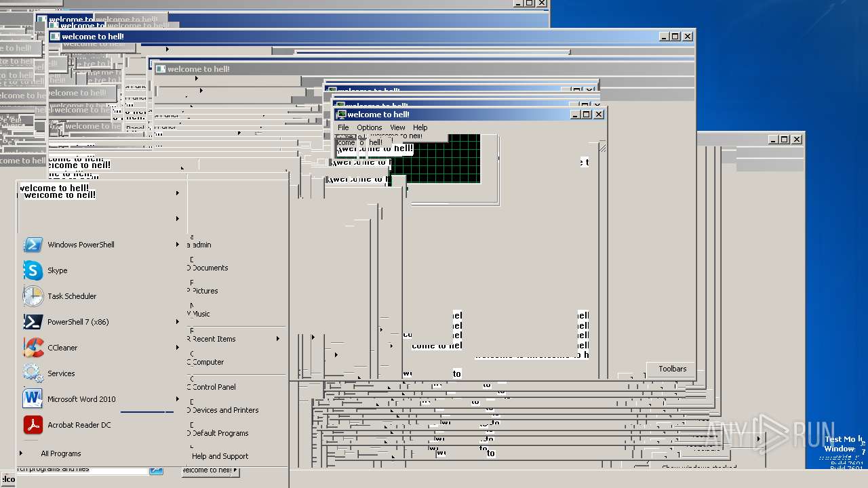
Task: Launch Skype from its blue S icon
Action: pos(33,270)
